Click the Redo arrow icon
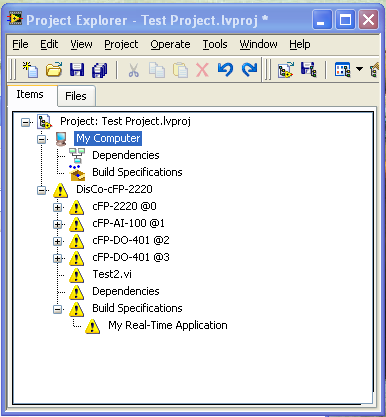The height and width of the screenshot is (417, 386). [249, 70]
